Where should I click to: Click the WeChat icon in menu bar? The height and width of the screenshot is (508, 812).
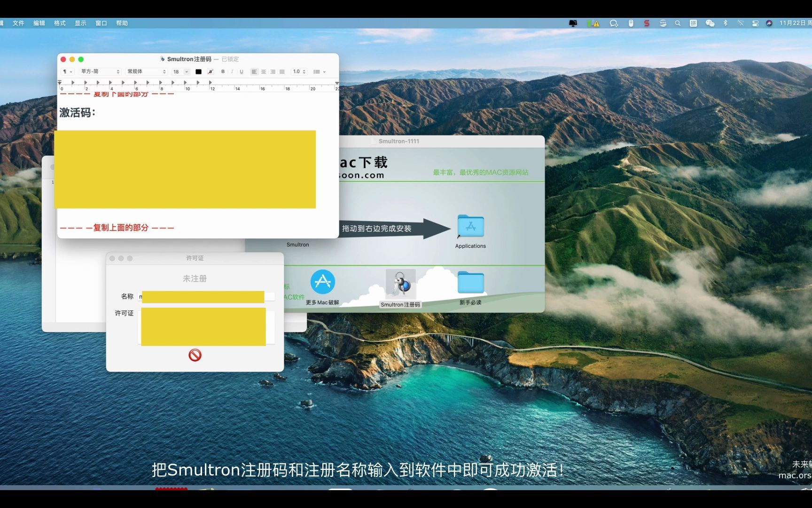[x=710, y=23]
